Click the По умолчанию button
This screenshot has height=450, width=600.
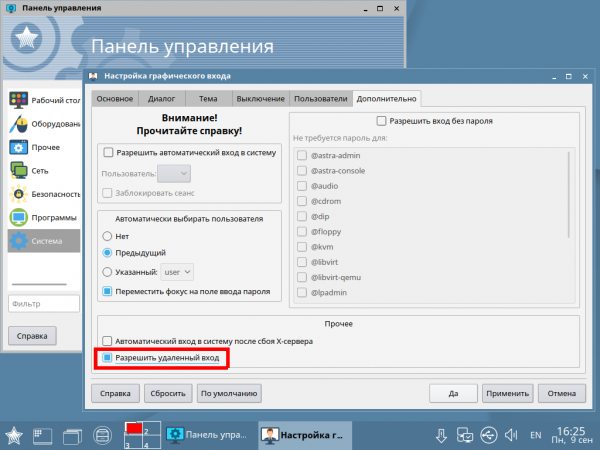229,393
